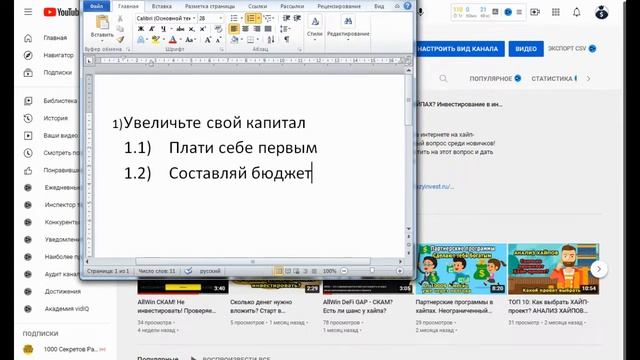Screen dimensions: 640x360
Task: Click the strikethrough abc icon
Action: tap(180, 29)
